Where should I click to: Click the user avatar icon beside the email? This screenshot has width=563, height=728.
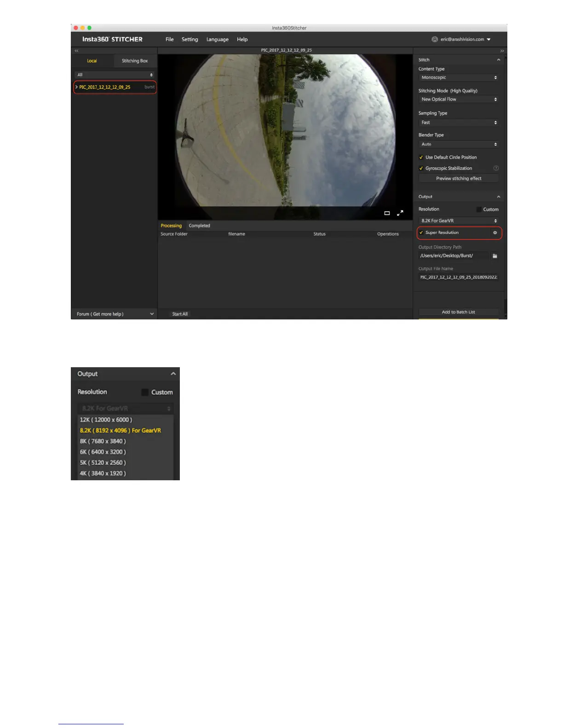coord(435,40)
